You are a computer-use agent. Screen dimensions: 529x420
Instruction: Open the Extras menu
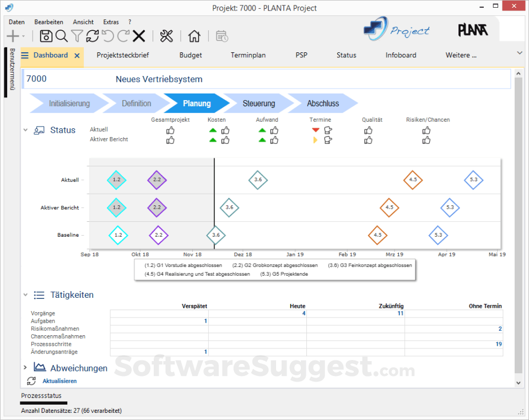[111, 22]
